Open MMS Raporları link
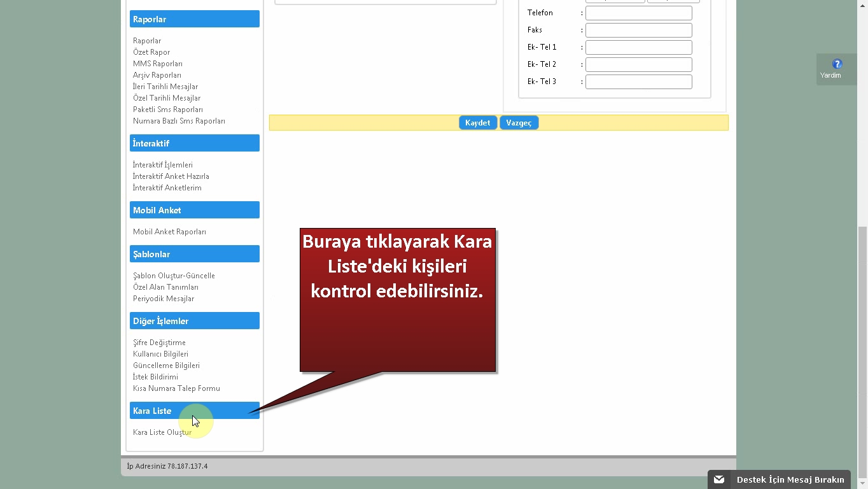This screenshot has height=489, width=868. [x=158, y=64]
